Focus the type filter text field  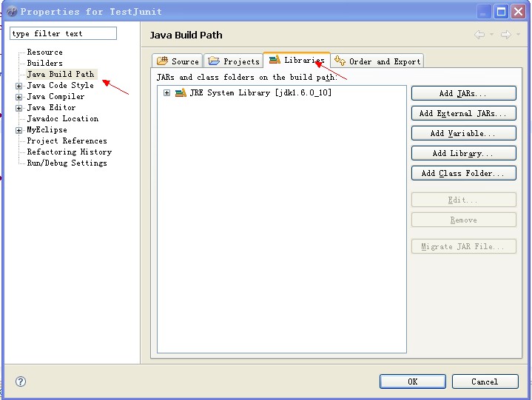[63, 33]
